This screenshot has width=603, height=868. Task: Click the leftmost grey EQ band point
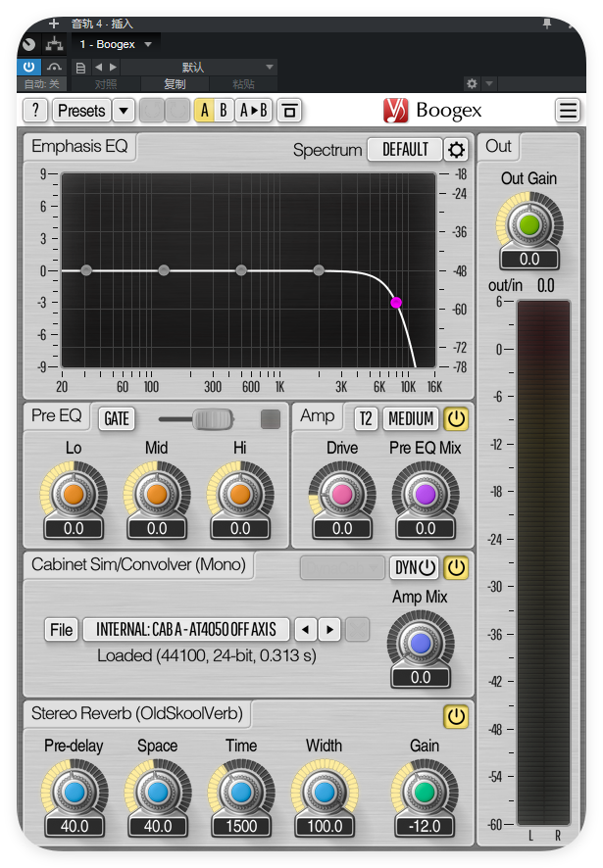click(86, 270)
